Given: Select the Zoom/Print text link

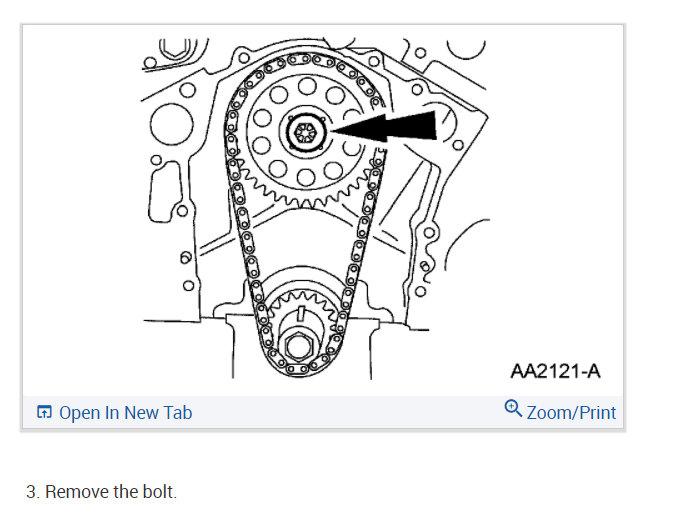Looking at the screenshot, I should pyautogui.click(x=571, y=413).
